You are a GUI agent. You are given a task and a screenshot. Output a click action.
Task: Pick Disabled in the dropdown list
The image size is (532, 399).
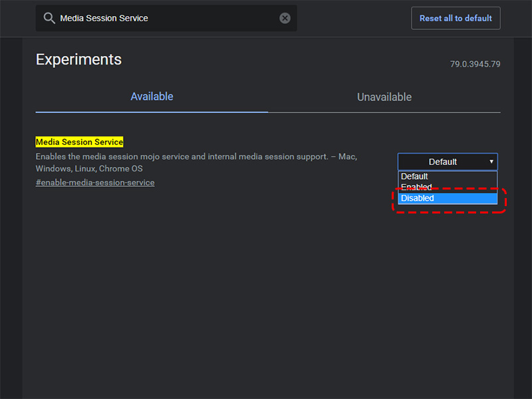click(418, 198)
